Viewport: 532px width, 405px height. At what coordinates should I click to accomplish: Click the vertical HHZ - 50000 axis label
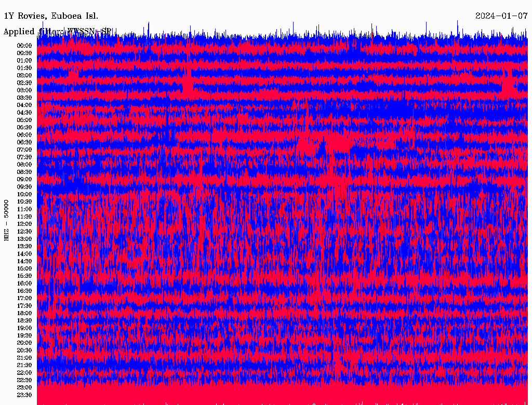pos(7,220)
